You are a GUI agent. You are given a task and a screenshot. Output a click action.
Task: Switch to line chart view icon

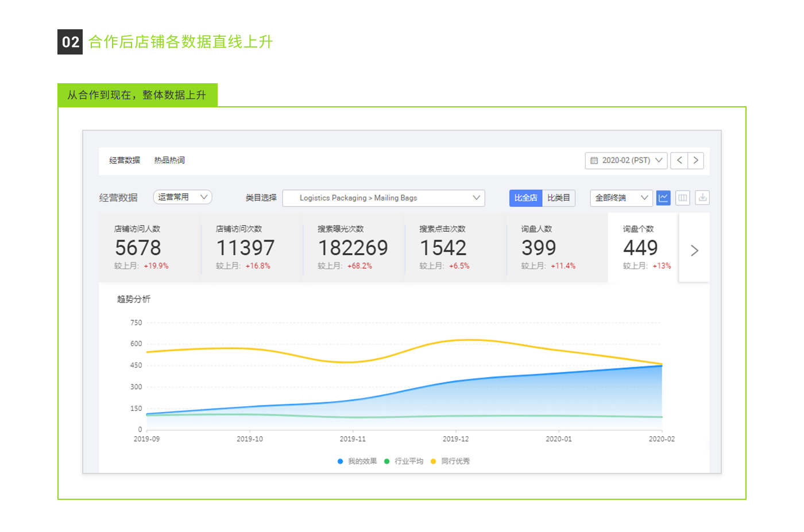point(663,198)
